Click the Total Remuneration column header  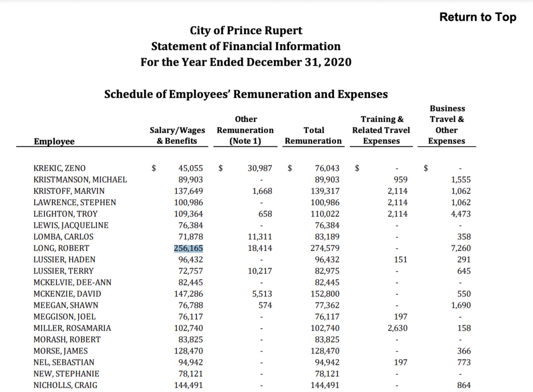click(313, 135)
